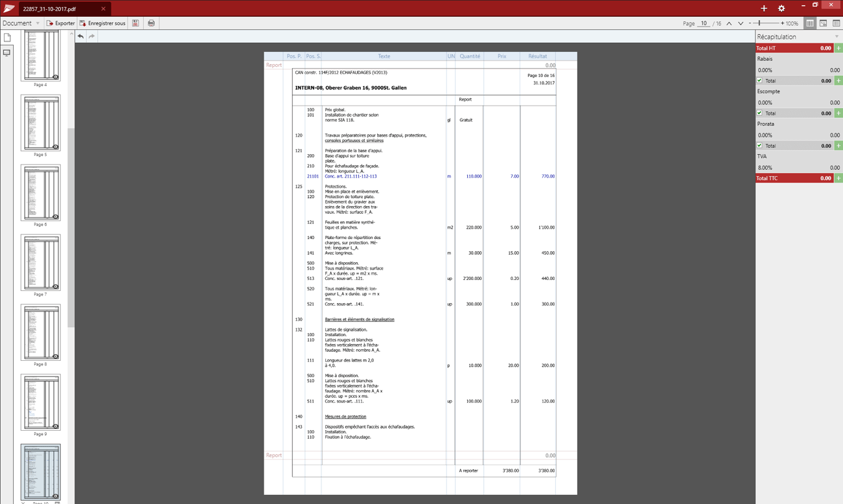Click Mesures de protection heading
The height and width of the screenshot is (504, 843).
click(x=345, y=417)
